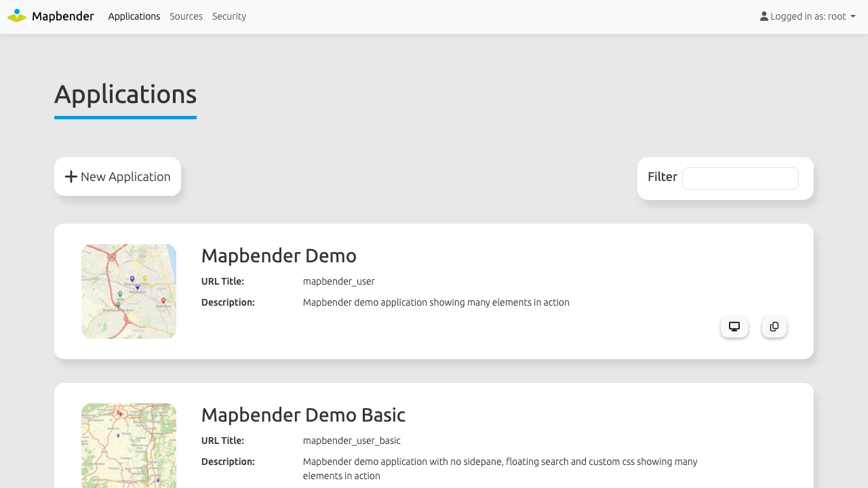This screenshot has width=868, height=488.
Task: Click the 'Applications' page heading
Action: click(x=125, y=94)
